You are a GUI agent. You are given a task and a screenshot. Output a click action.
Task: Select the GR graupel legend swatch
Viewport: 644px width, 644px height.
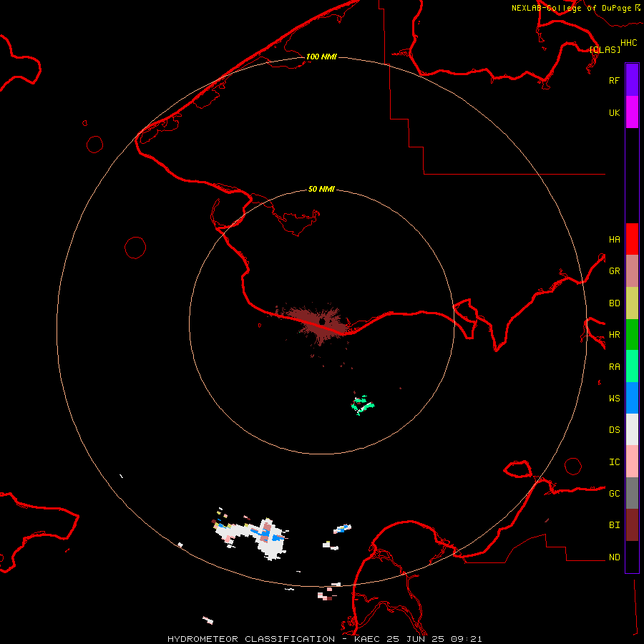click(632, 270)
